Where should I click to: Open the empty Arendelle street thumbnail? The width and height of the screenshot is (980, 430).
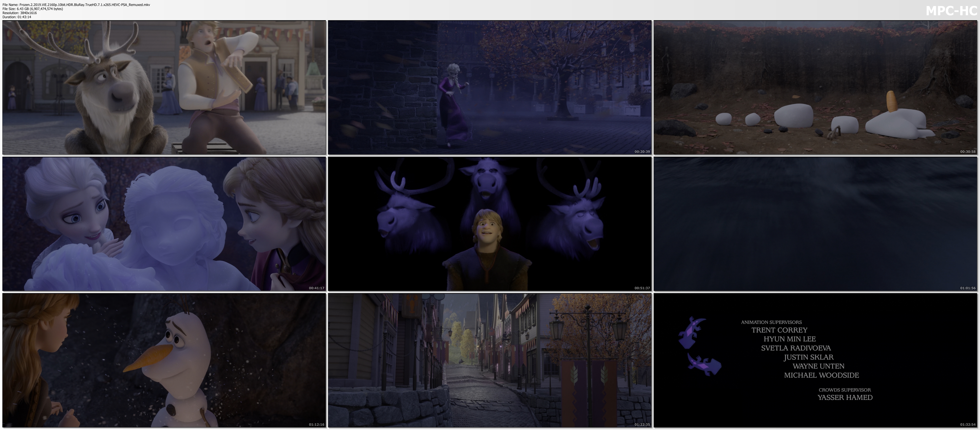click(490, 360)
